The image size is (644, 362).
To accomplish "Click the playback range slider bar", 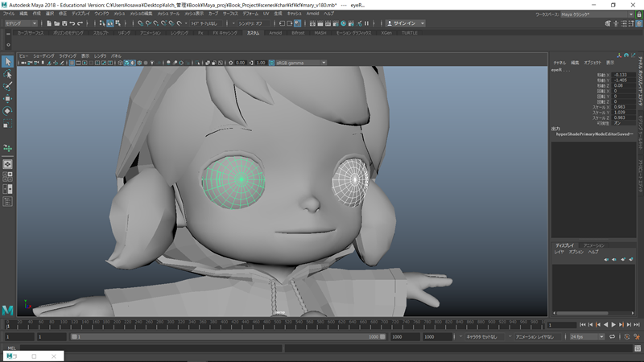I will [x=229, y=336].
